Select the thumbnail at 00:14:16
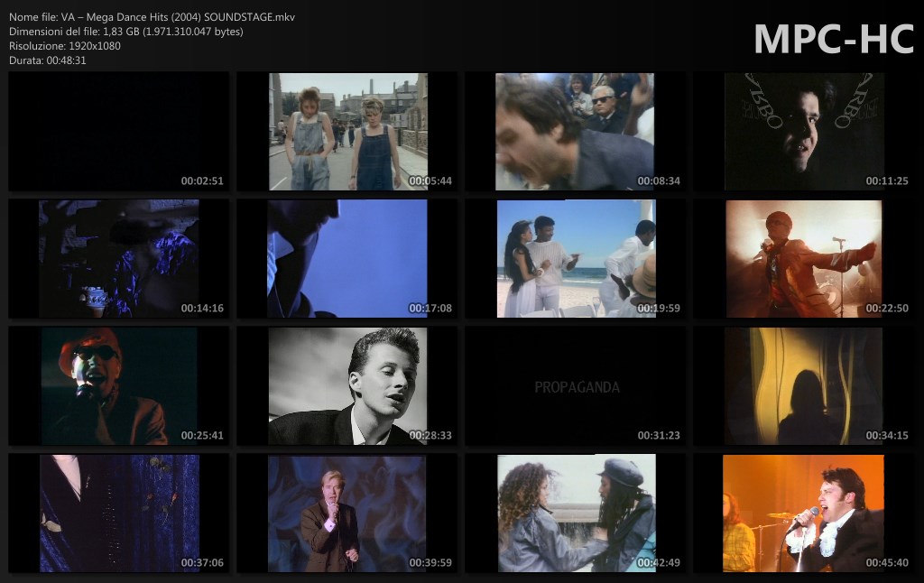Image resolution: width=924 pixels, height=583 pixels. [119, 259]
